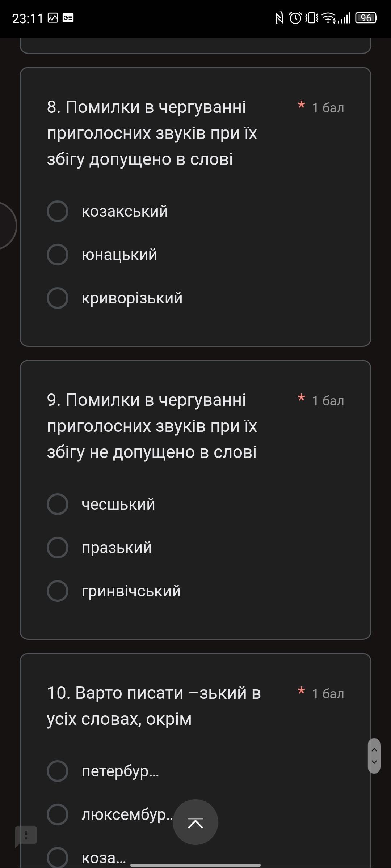Select the криворізький radio option

pos(58,298)
